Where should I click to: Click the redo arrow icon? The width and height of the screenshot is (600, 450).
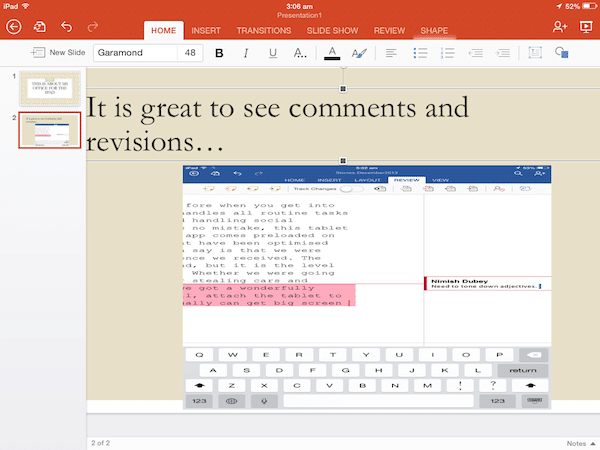point(93,27)
